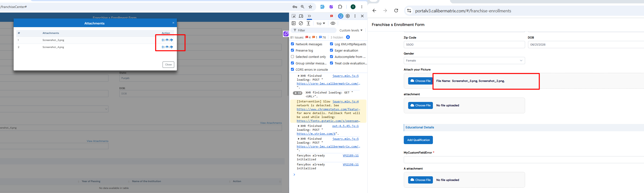This screenshot has width=644, height=193.
Task: Open Chrome three-dot menu
Action: click(362, 7)
